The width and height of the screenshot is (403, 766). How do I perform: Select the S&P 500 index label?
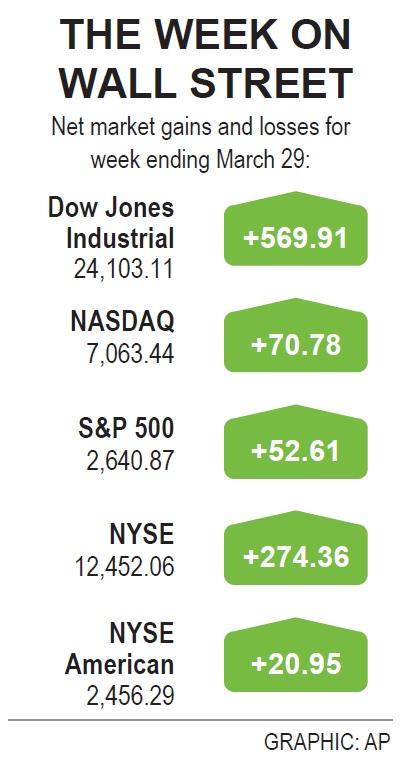126,428
